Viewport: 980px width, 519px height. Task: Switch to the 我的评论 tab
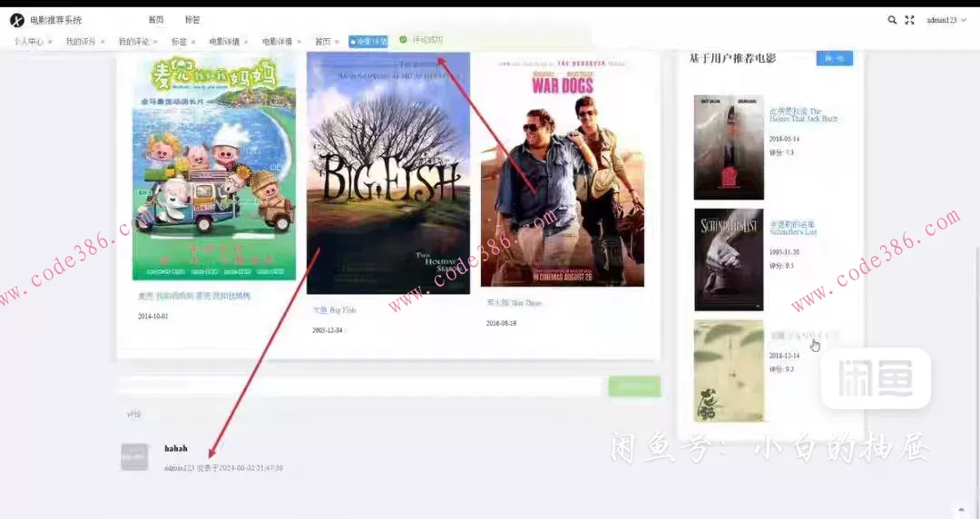click(133, 42)
